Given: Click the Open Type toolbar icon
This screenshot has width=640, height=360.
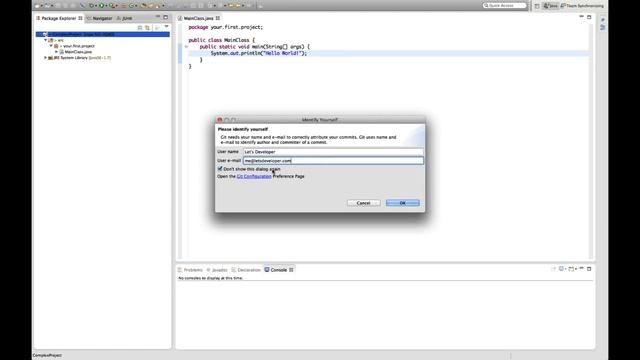Looking at the screenshot, I should tap(143, 6).
